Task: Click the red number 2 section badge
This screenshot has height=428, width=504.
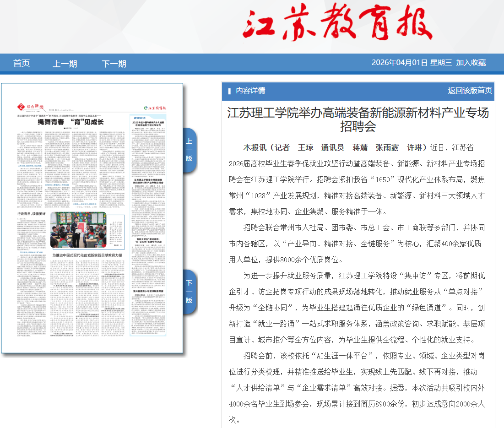Action: (21, 107)
